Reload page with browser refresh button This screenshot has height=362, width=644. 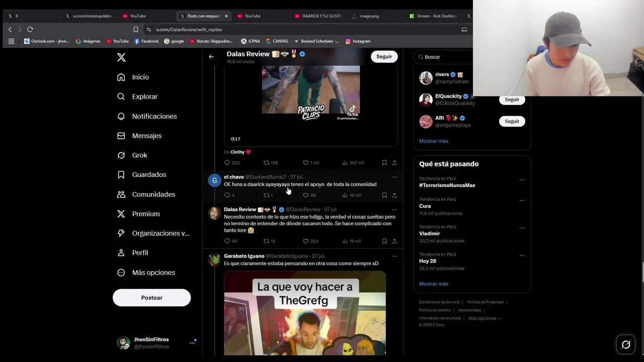30,30
